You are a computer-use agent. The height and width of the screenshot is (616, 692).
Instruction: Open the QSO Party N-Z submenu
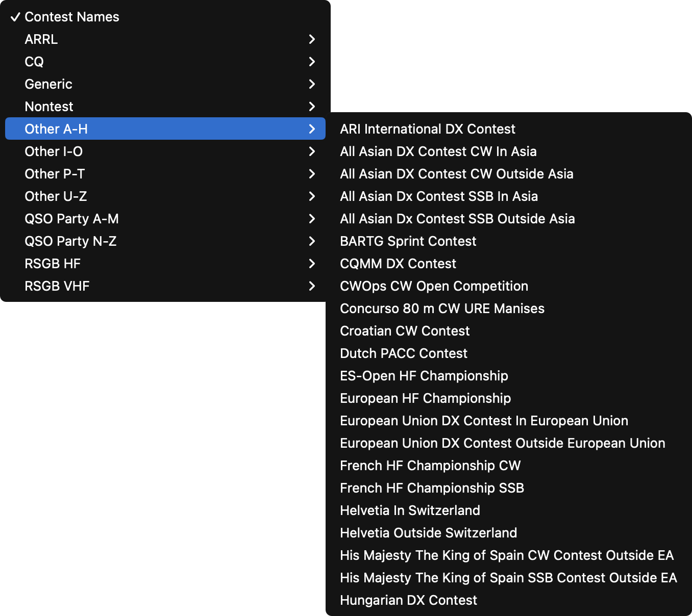(165, 241)
